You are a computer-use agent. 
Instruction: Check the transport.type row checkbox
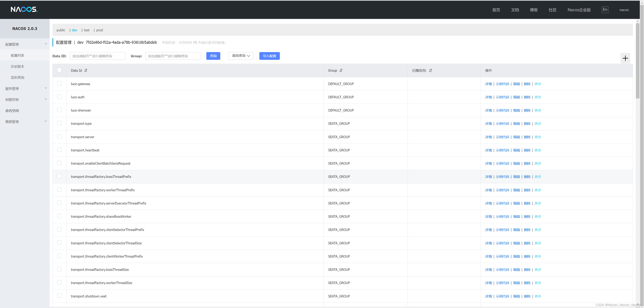click(59, 123)
